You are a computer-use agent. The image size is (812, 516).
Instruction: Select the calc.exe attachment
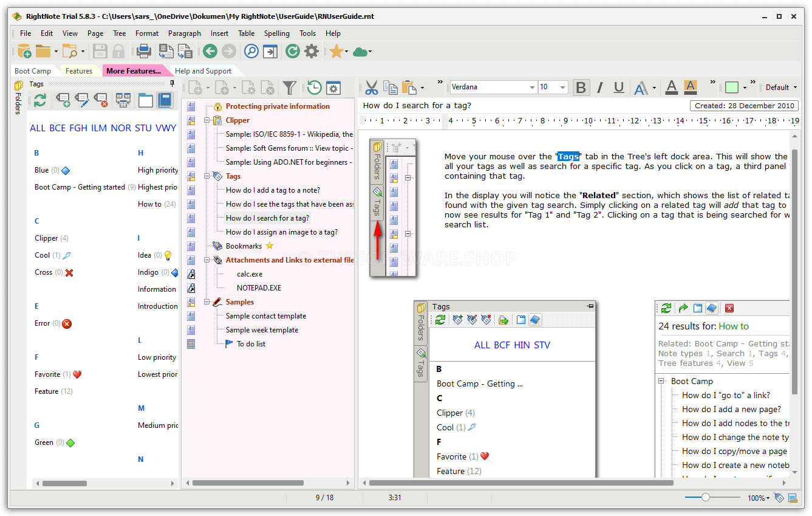tap(250, 274)
